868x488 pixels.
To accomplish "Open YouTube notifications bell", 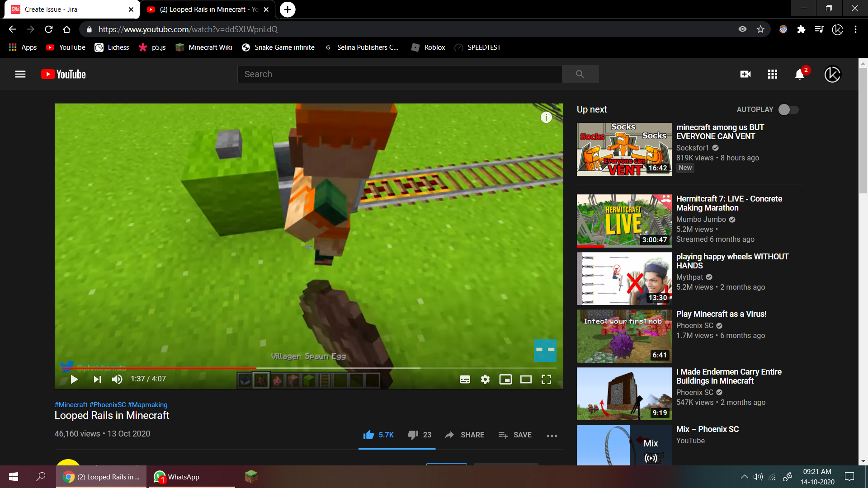I will [x=800, y=75].
